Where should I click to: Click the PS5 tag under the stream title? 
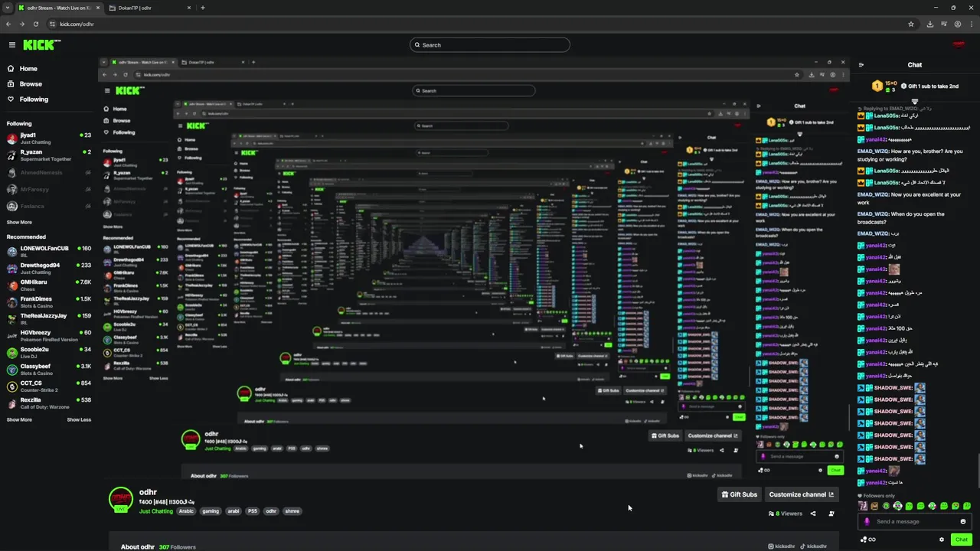coord(253,511)
